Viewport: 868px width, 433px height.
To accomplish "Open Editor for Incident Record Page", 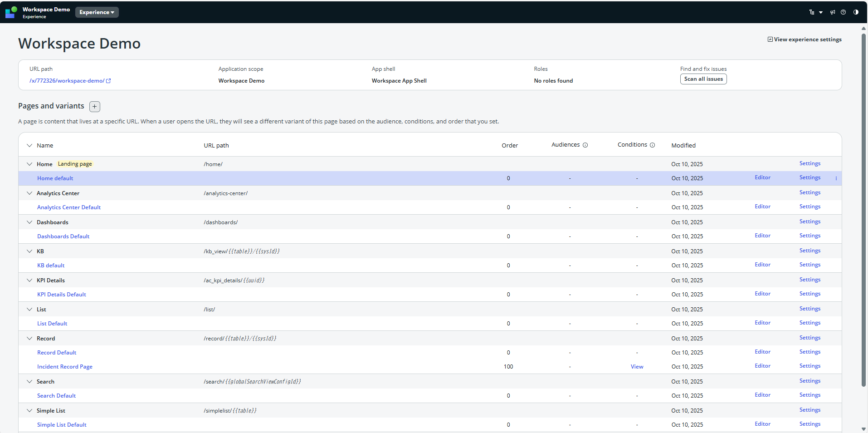I will point(762,366).
